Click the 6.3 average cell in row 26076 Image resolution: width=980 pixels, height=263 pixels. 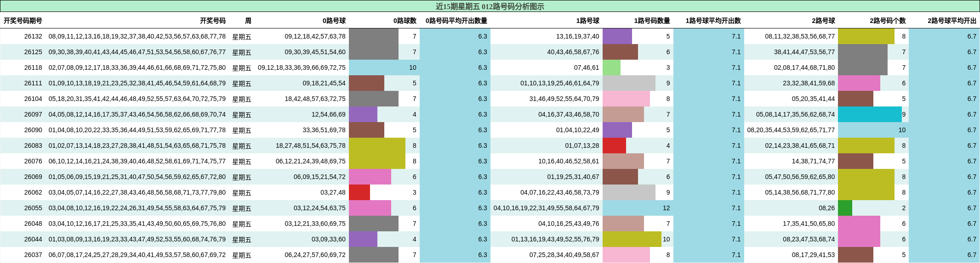pos(482,161)
